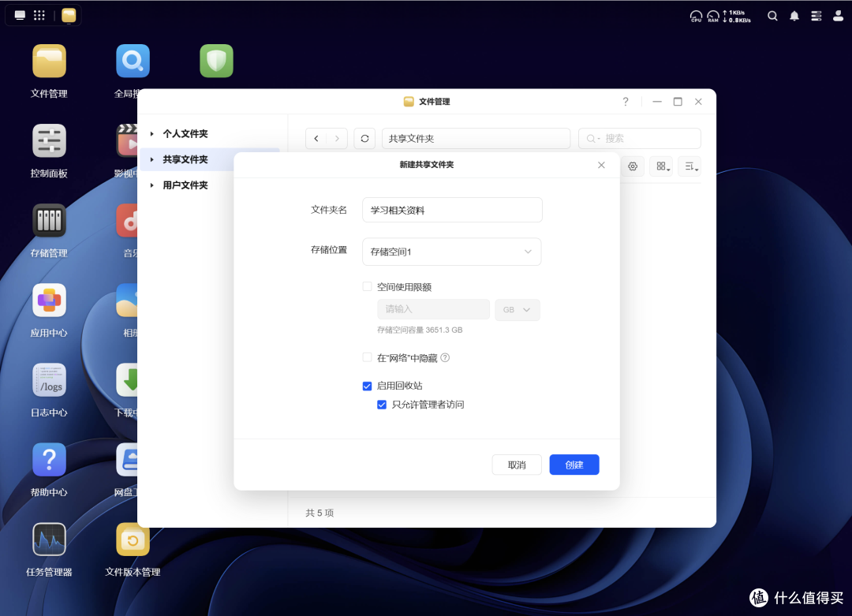The height and width of the screenshot is (616, 852).
Task: Open 文件版本管理 desktop icon
Action: click(133, 539)
